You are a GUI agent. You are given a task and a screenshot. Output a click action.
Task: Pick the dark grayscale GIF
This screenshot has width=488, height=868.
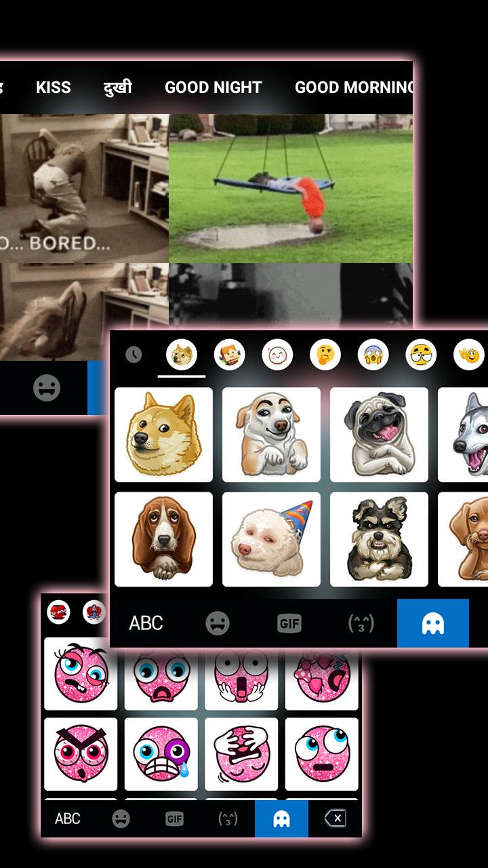click(291, 297)
